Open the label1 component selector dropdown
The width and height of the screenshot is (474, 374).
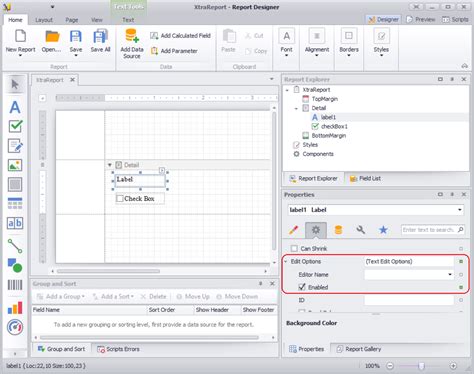460,210
